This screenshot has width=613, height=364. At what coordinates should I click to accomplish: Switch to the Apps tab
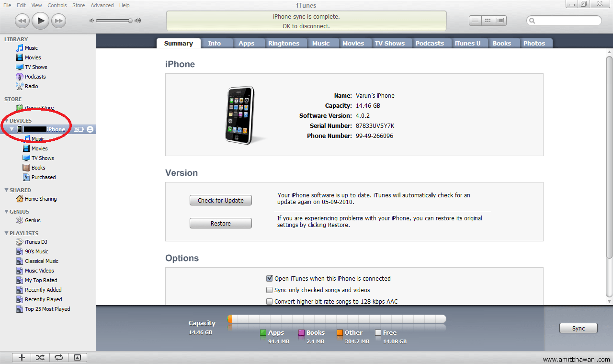[x=246, y=43]
